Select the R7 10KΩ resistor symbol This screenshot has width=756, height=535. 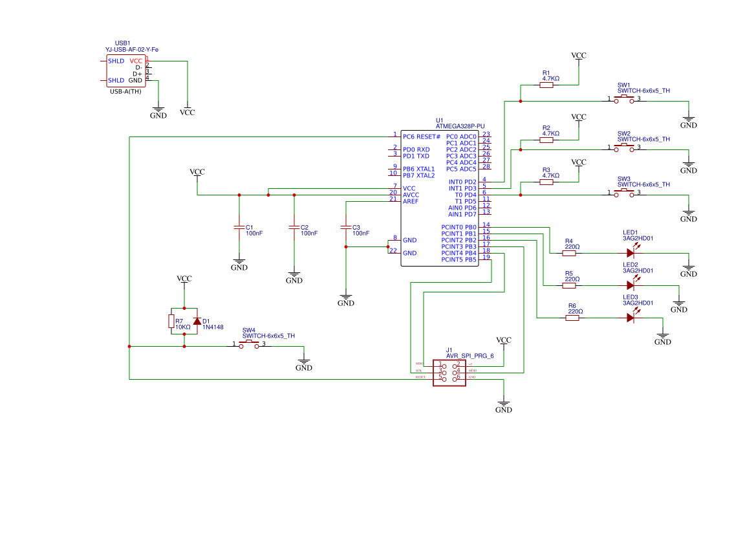tap(171, 322)
